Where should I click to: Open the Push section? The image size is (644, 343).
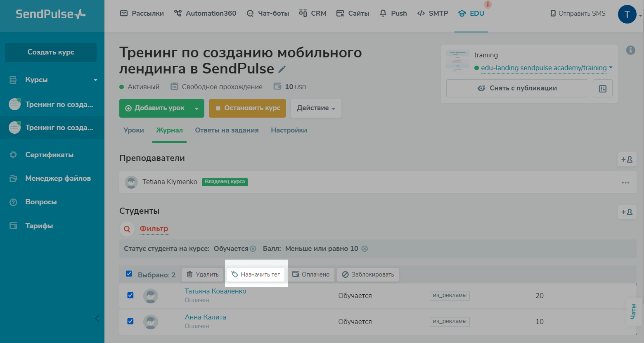tap(393, 14)
